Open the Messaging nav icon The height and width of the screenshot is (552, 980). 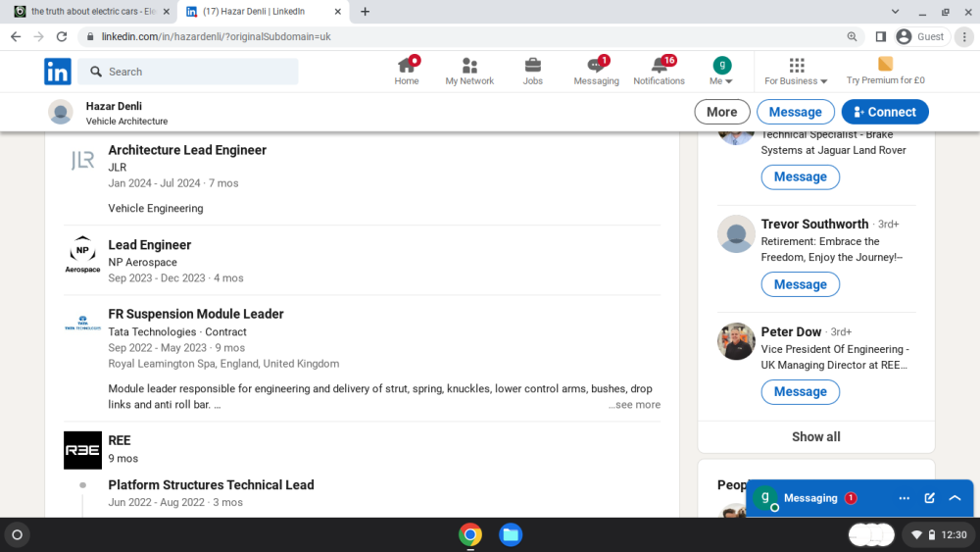click(596, 72)
